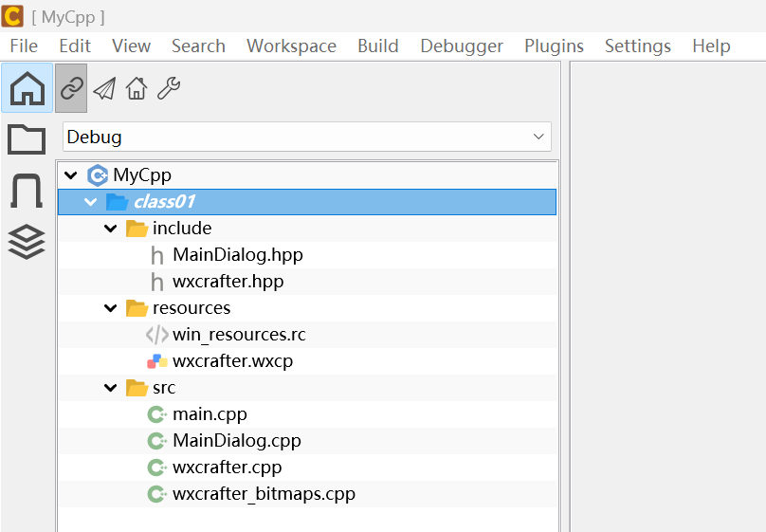
Task: Open the File menu
Action: 24,46
